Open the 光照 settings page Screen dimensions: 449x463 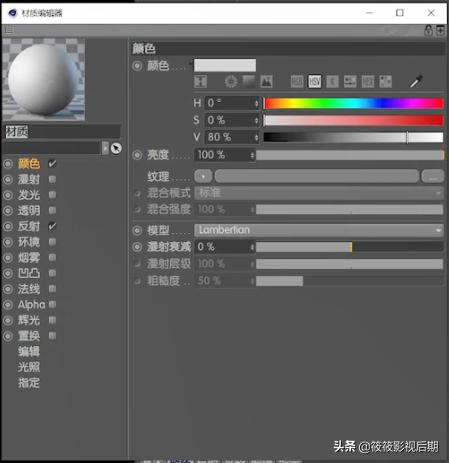pyautogui.click(x=29, y=367)
